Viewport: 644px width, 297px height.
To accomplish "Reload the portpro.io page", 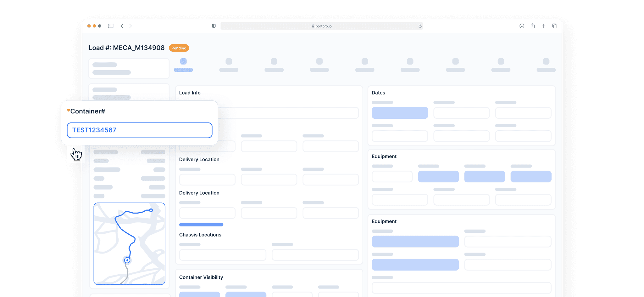I will [420, 26].
